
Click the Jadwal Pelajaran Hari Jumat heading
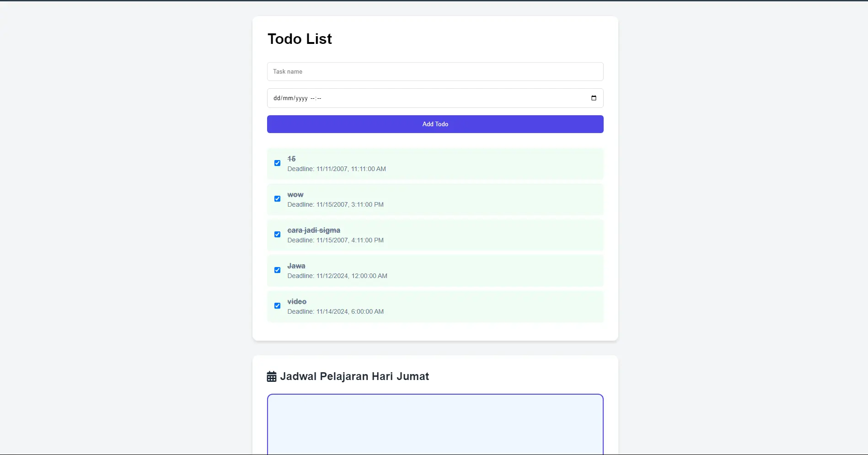pyautogui.click(x=354, y=376)
